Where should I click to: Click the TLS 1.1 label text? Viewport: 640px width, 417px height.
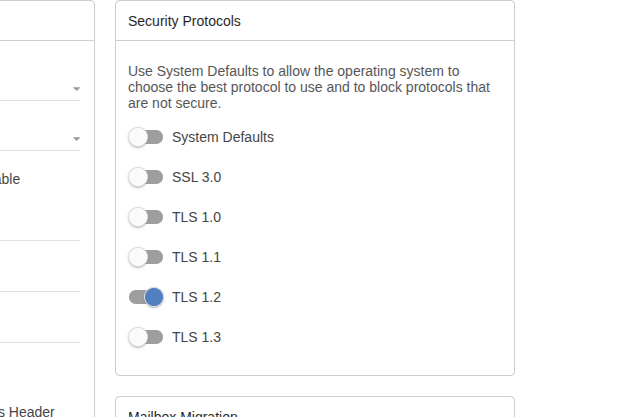[x=196, y=257]
